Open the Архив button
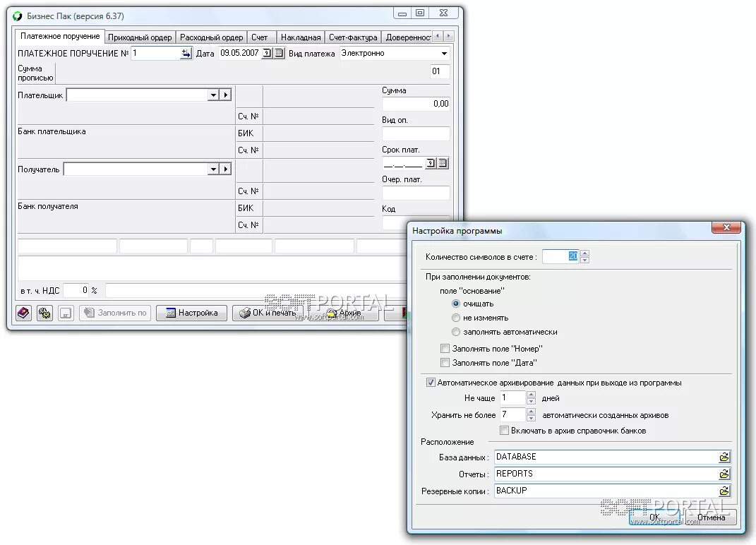The height and width of the screenshot is (545, 756). (344, 313)
